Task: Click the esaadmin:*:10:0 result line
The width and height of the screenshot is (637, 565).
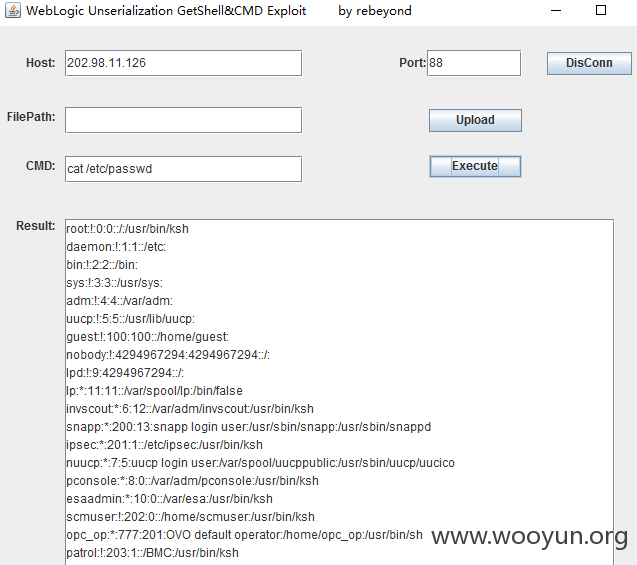Action: tap(169, 499)
